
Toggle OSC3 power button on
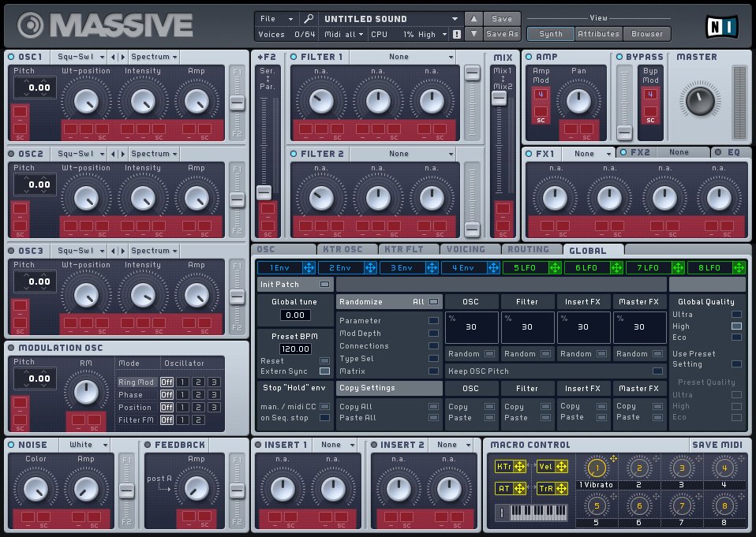tap(11, 251)
